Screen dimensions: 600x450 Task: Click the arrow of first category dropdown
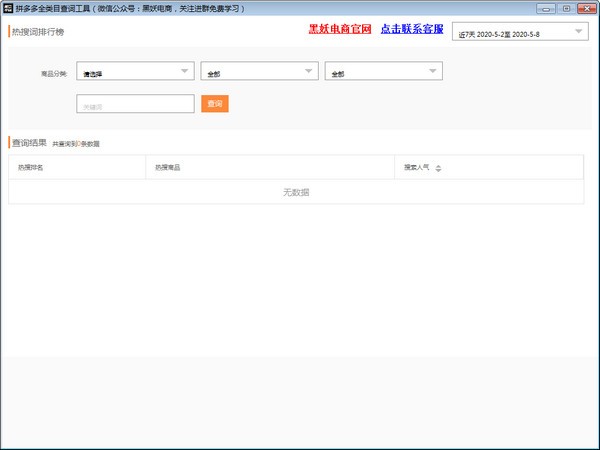pos(185,71)
